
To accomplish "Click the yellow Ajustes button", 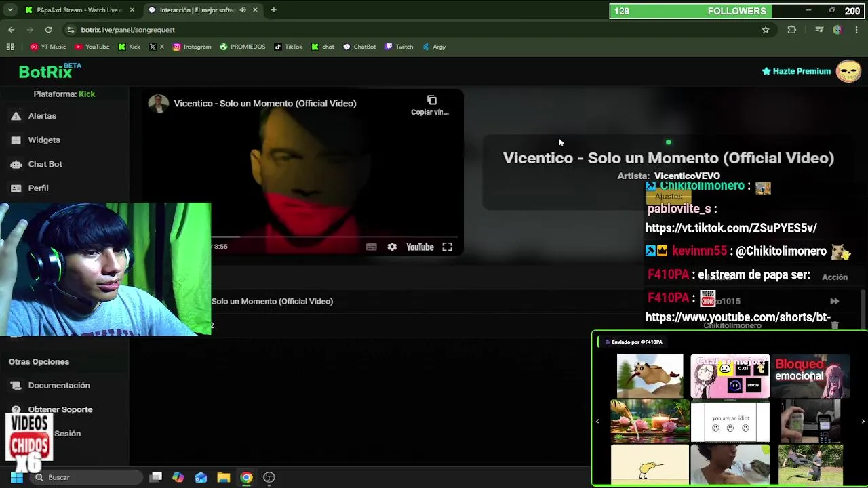I will (669, 197).
